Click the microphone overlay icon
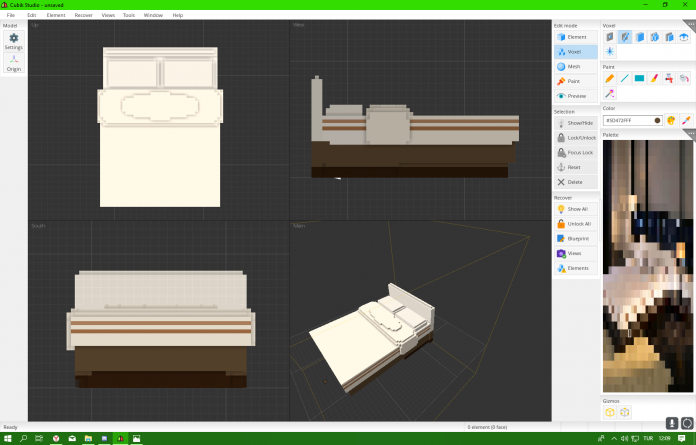The width and height of the screenshot is (696, 445). coord(672,423)
